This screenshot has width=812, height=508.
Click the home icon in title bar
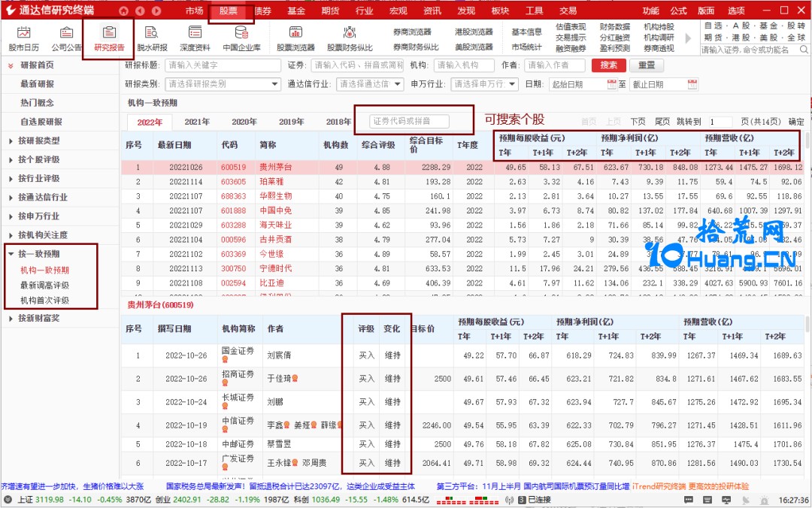click(x=123, y=11)
